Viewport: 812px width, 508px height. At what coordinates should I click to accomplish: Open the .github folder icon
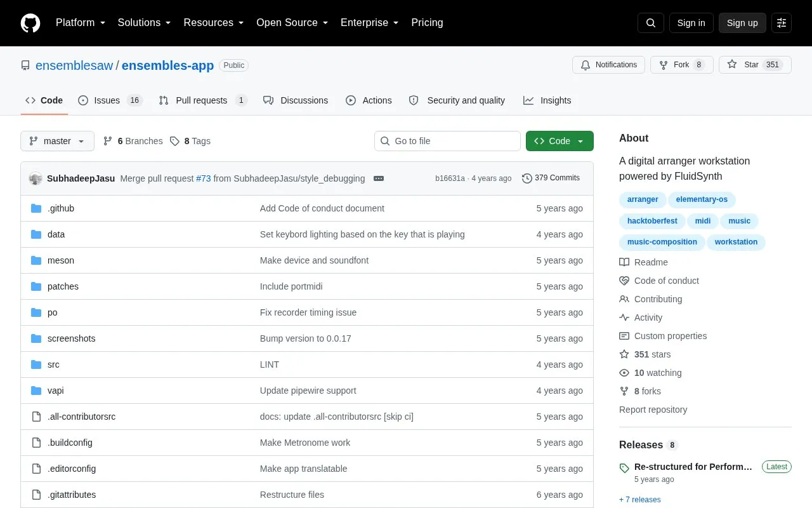(36, 208)
